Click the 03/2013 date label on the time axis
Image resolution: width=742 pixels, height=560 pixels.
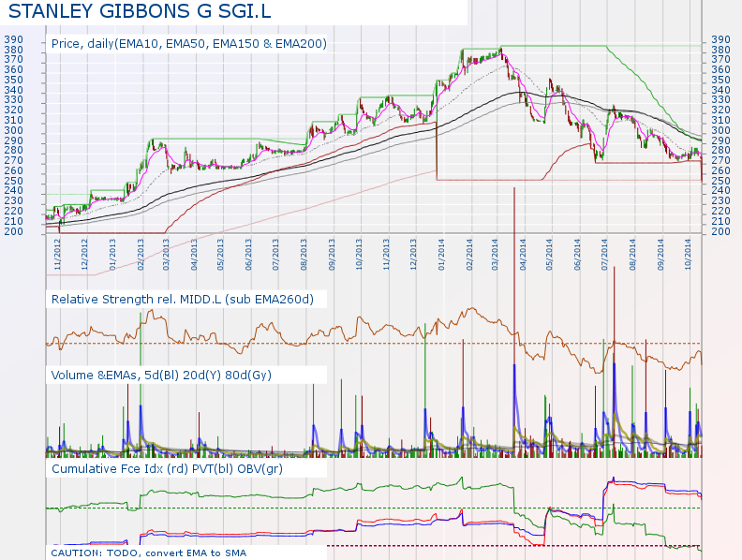point(166,255)
